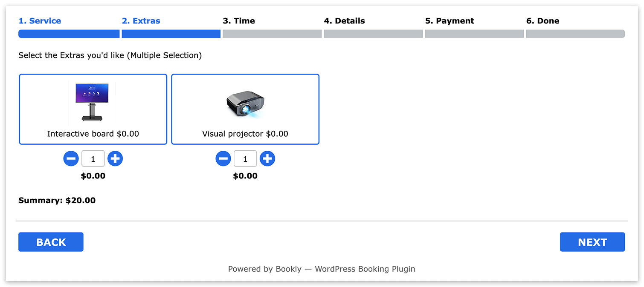Click the Interactive board screen image
644x287 pixels.
[92, 103]
